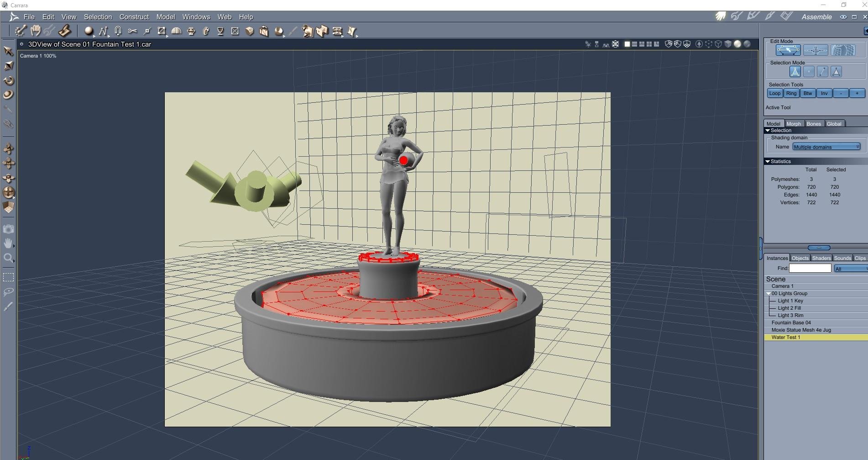The height and width of the screenshot is (460, 868).
Task: Select Fountain Base 04 in scene list
Action: pos(816,323)
